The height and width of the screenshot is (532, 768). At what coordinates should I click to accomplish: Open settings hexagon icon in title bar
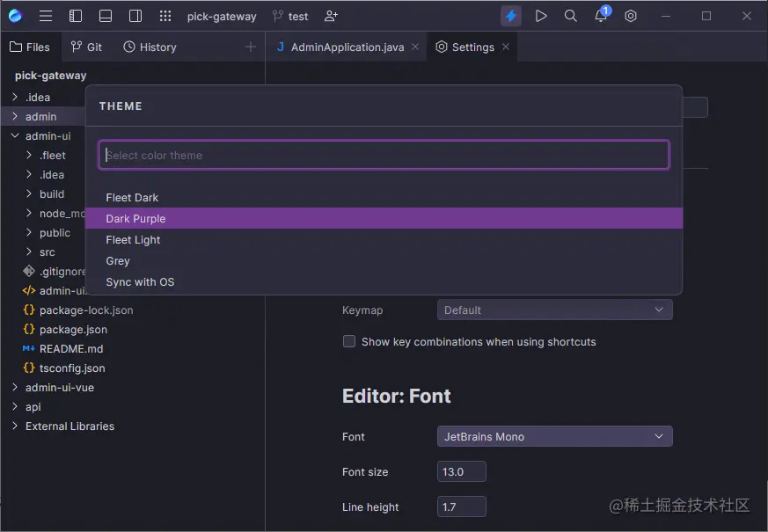coord(631,16)
